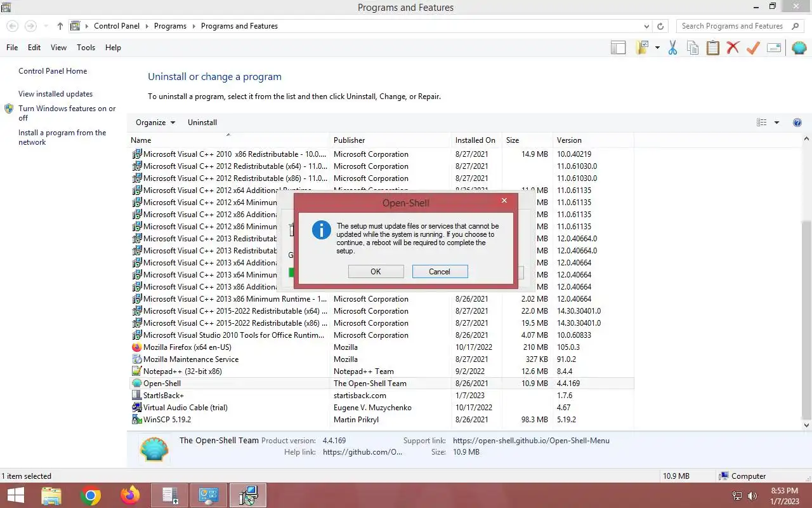Sort by the Name column header

point(229,140)
